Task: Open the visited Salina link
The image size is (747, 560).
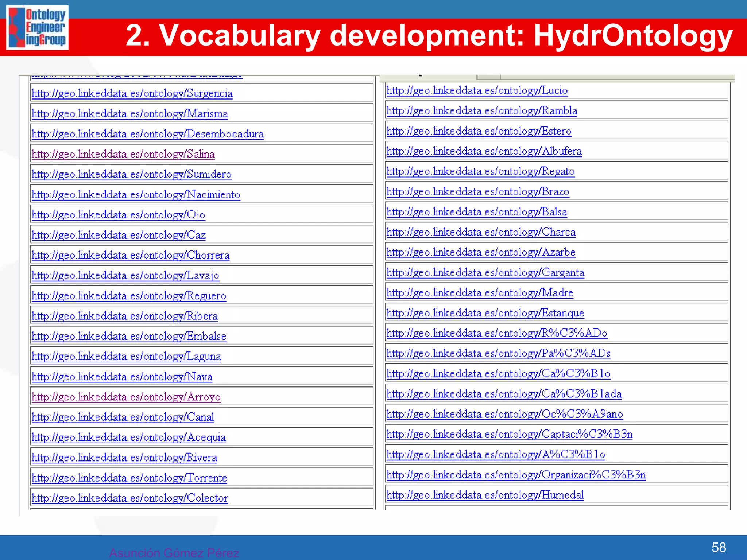Action: pos(123,154)
